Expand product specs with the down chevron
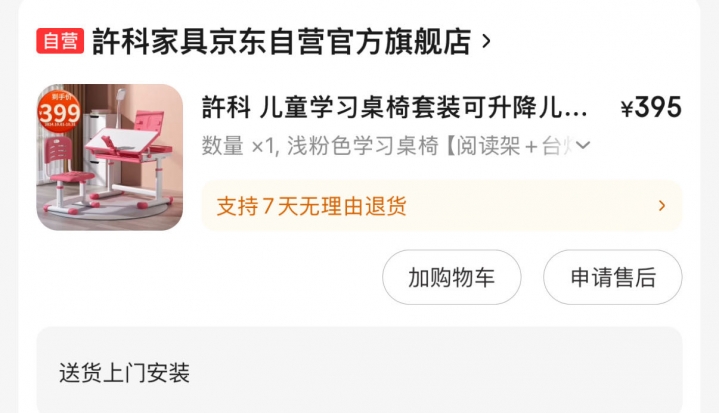This screenshot has height=413, width=719. pyautogui.click(x=582, y=146)
